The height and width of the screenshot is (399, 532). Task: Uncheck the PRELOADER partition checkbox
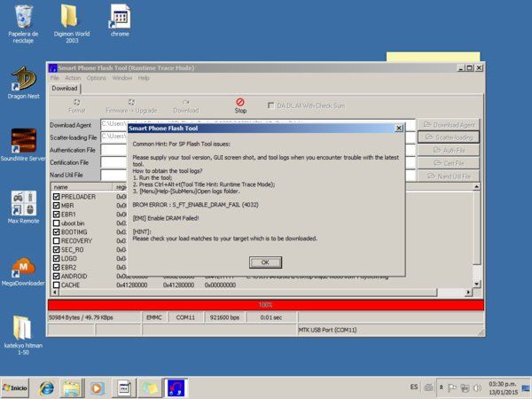click(57, 197)
